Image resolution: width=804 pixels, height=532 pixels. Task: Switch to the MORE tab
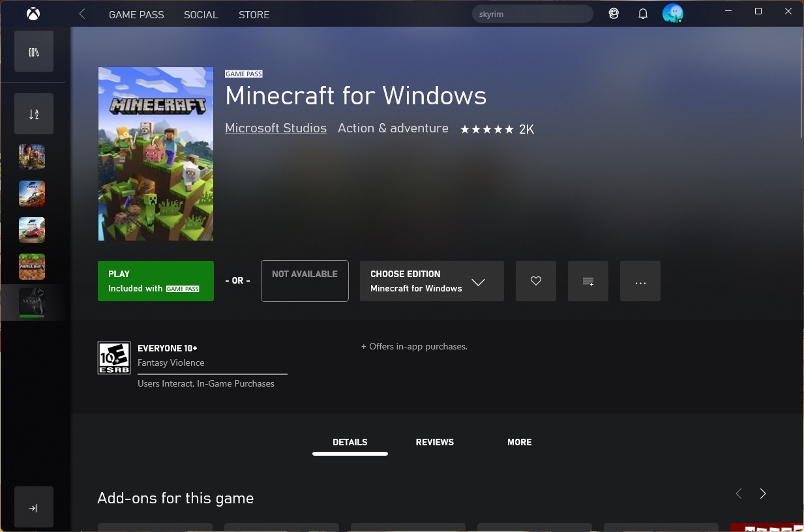(520, 442)
